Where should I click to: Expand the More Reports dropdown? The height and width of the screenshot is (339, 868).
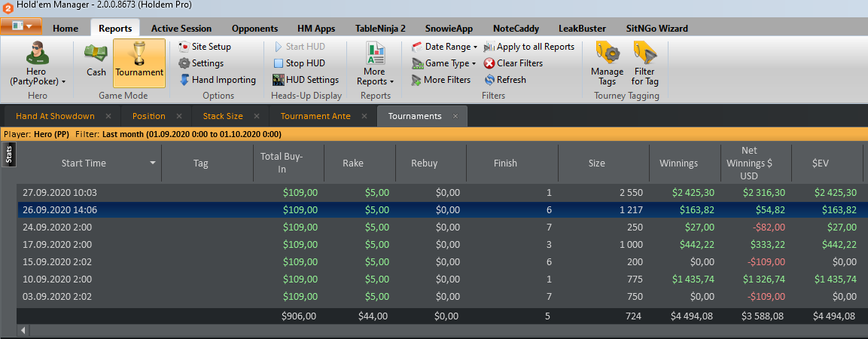376,63
